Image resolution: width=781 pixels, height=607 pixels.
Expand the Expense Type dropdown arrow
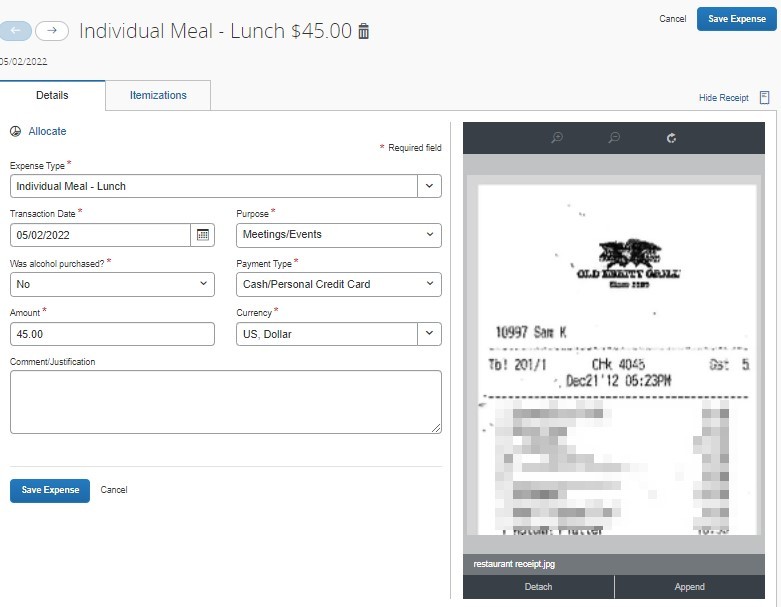pos(429,186)
